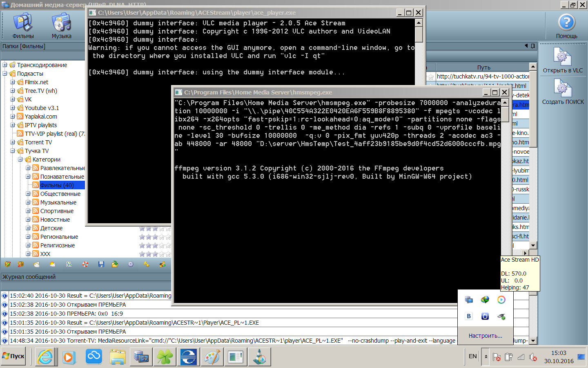
Task: Expand the Транскодирование tree node
Action: (5, 65)
